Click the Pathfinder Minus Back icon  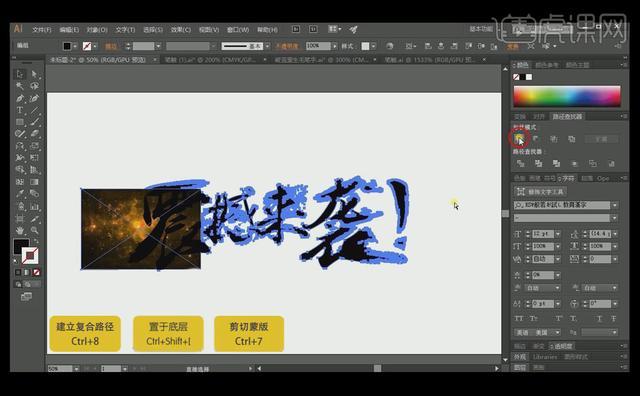611,164
